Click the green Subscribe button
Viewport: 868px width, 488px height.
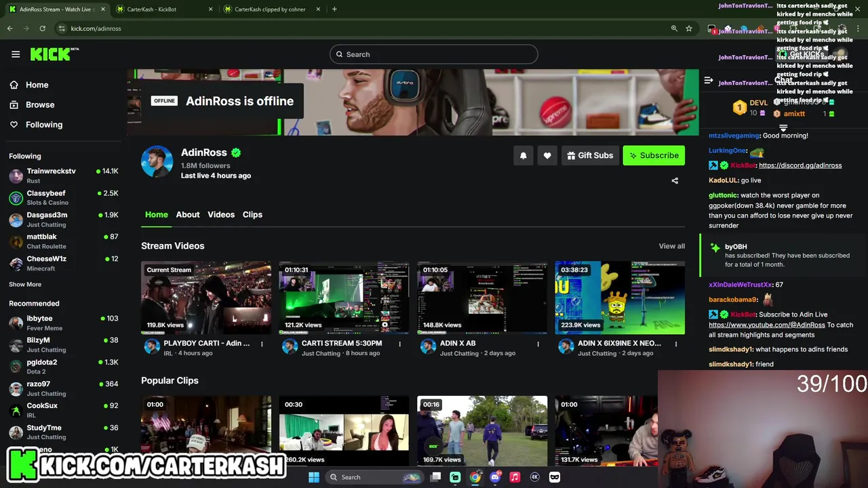[x=654, y=155]
